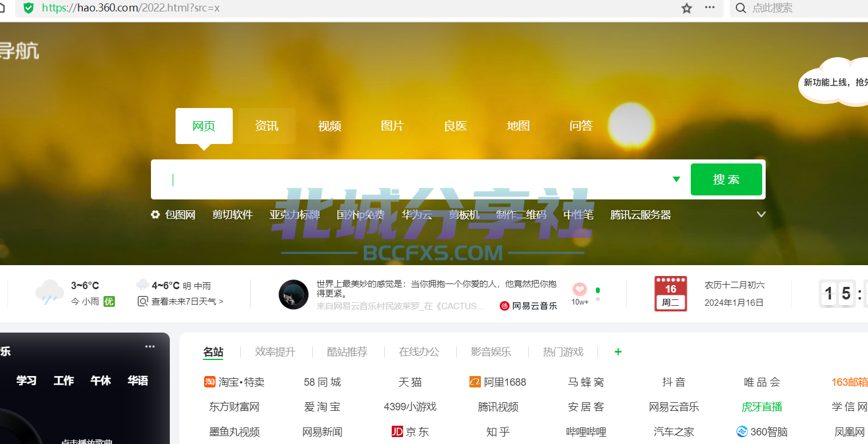Switch to the 效率提升 tab
The width and height of the screenshot is (868, 444).
(x=275, y=351)
